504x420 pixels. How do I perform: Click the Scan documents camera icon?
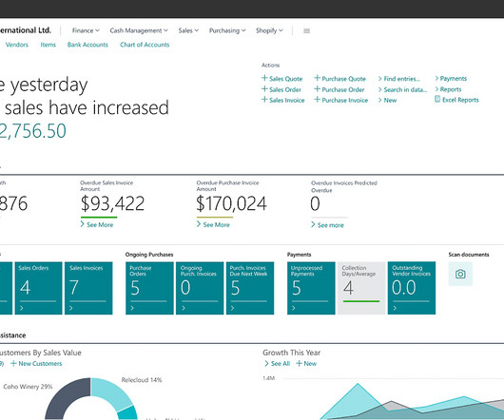click(460, 274)
